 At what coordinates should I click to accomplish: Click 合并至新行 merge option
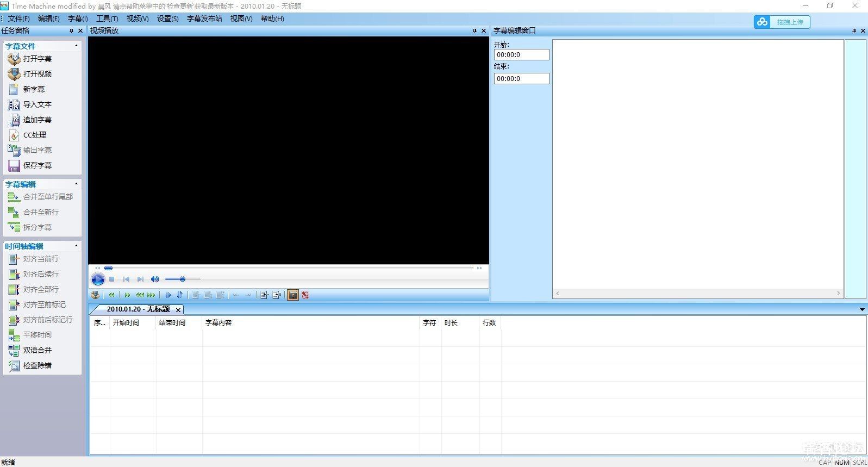coord(34,212)
